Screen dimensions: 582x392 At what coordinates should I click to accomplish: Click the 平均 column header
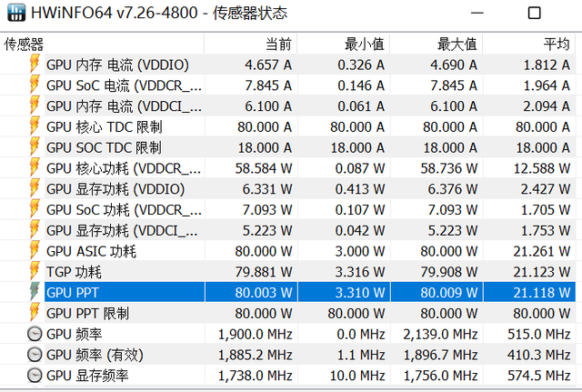tap(529, 45)
